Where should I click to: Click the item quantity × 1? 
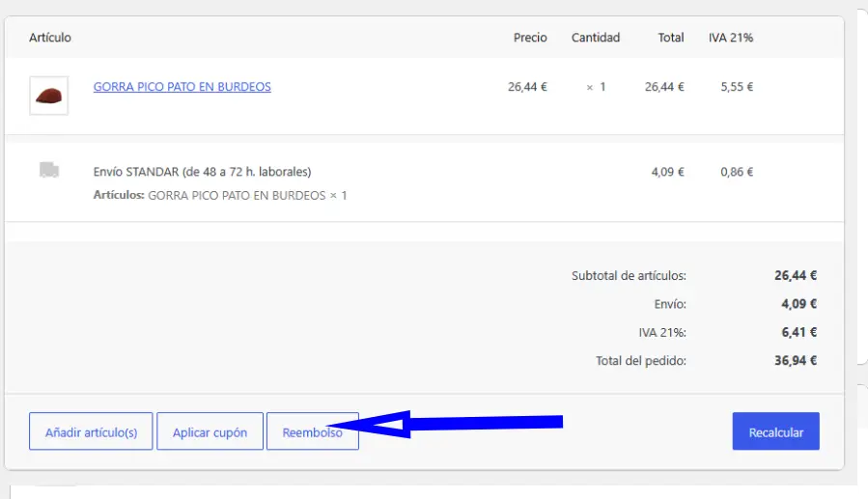(x=596, y=87)
